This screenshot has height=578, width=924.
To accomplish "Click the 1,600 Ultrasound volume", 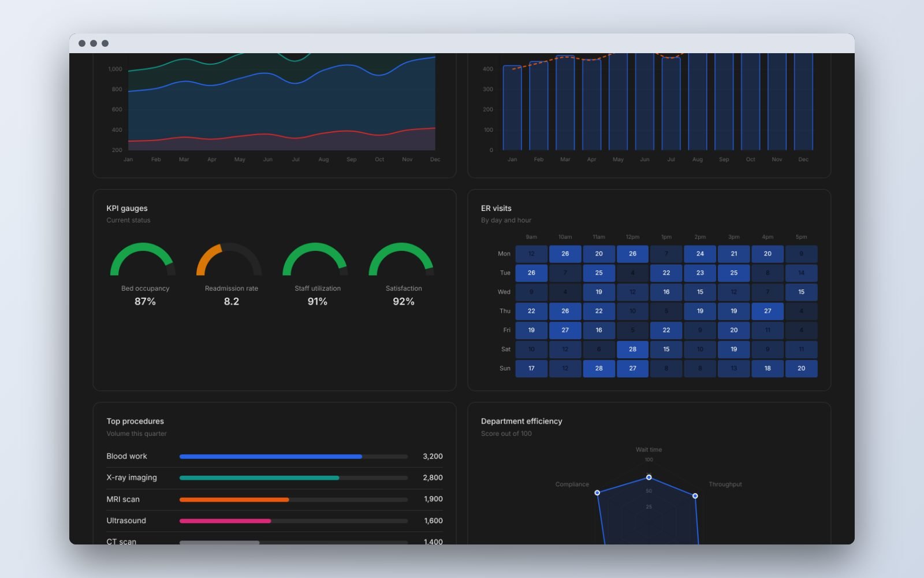I will [433, 520].
